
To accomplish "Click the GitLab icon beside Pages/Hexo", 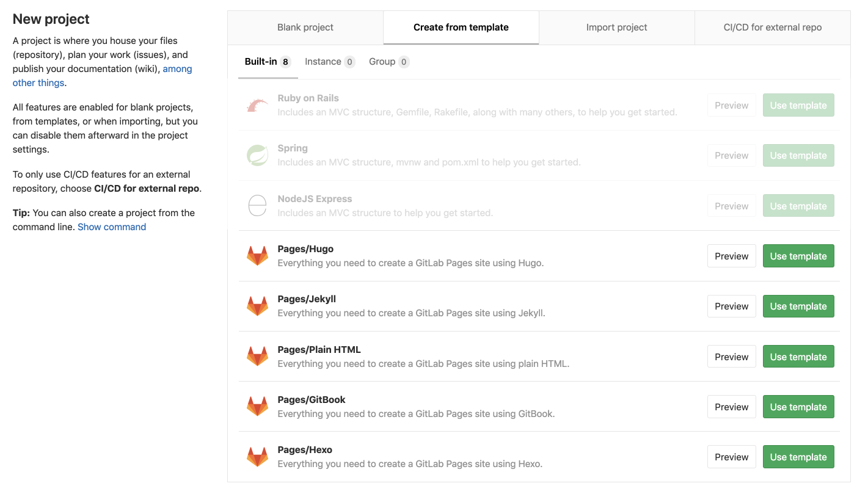I will [257, 457].
